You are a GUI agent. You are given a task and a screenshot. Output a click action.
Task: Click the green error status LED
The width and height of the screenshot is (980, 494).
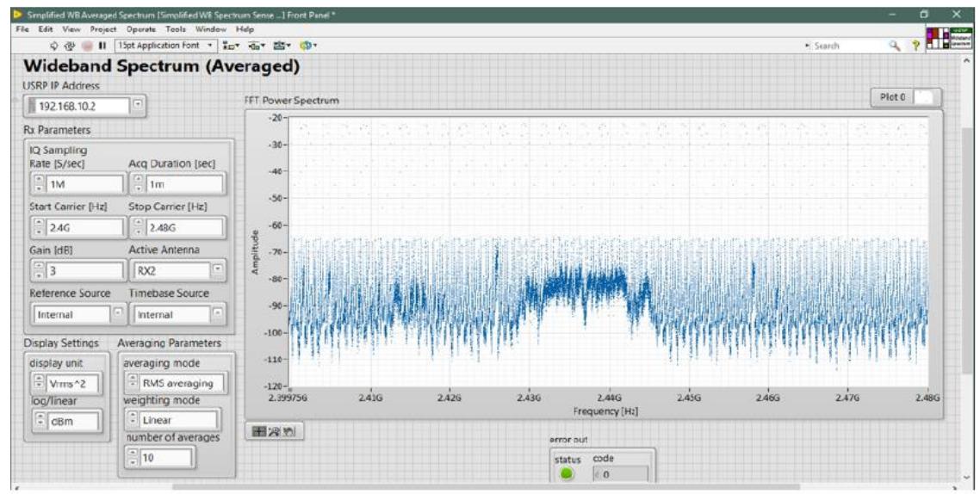tap(567, 474)
